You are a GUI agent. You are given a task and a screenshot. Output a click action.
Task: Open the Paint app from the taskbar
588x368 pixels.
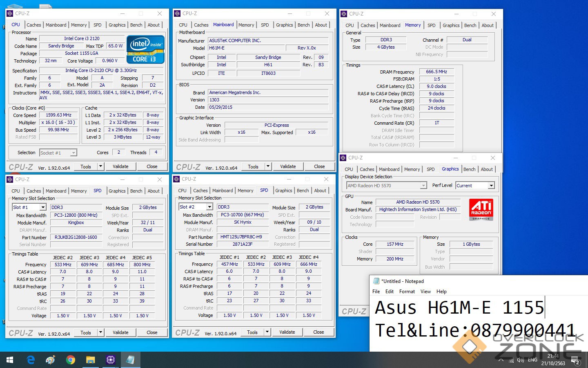point(51,360)
